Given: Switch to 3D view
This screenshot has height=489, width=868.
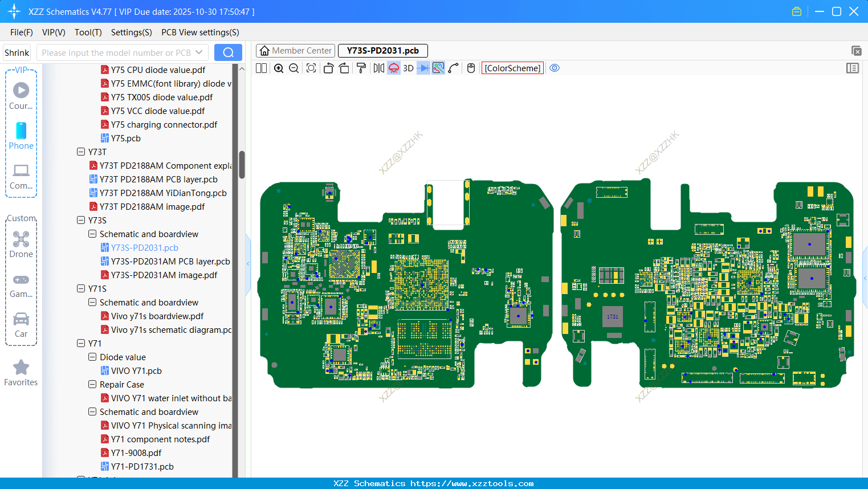Looking at the screenshot, I should [x=408, y=68].
